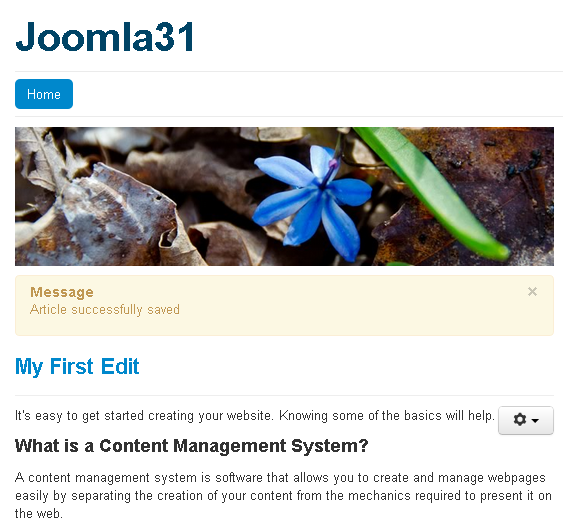Click the paragraph starting A content management system
The height and width of the screenshot is (526, 563).
(x=283, y=495)
